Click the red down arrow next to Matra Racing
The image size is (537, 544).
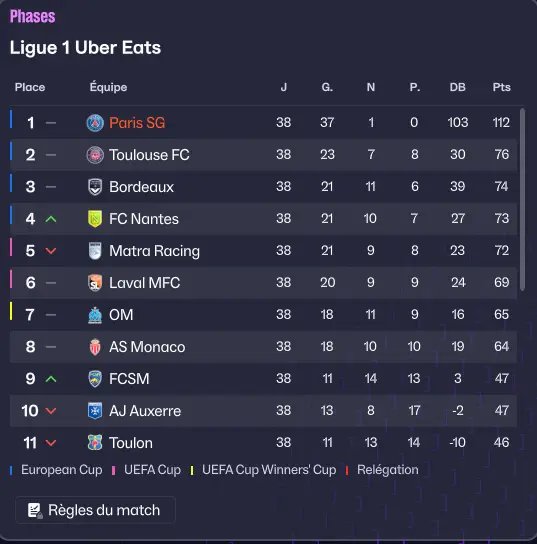click(x=51, y=251)
